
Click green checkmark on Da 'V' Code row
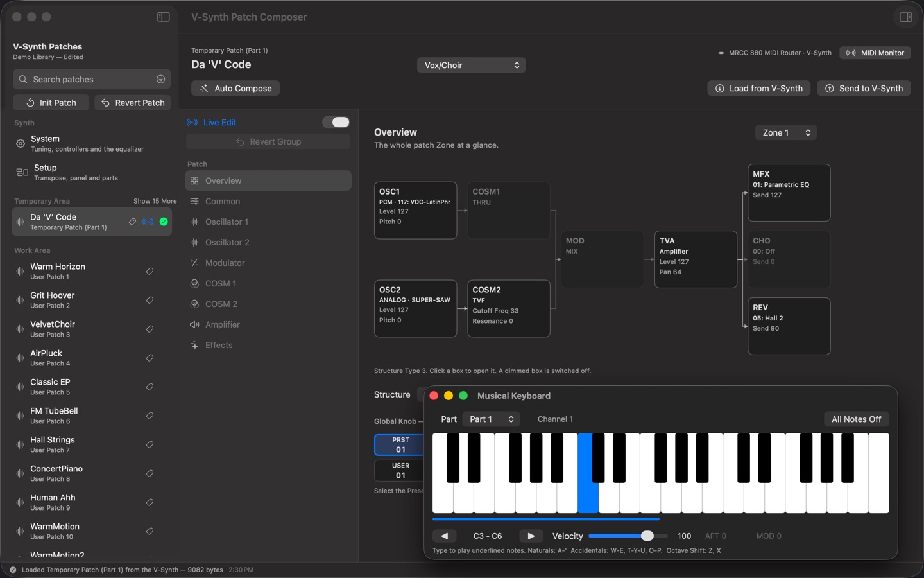click(x=164, y=222)
